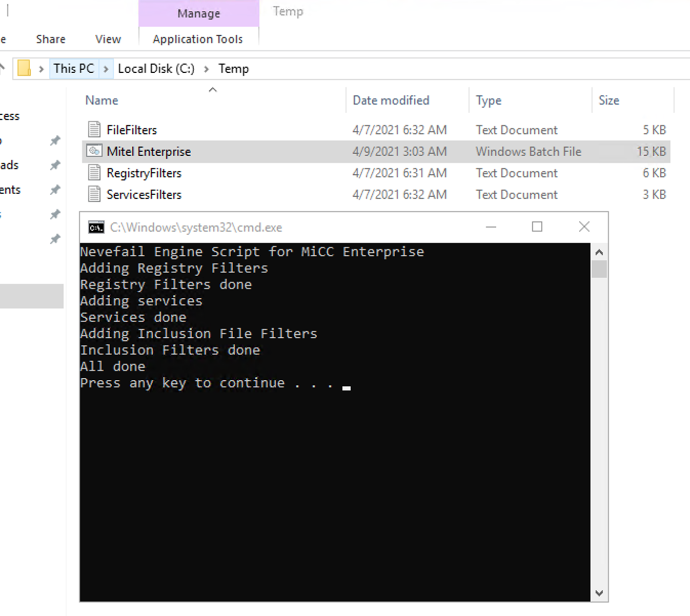Open the Application Tools tab
This screenshot has height=616, width=690.
(x=198, y=39)
